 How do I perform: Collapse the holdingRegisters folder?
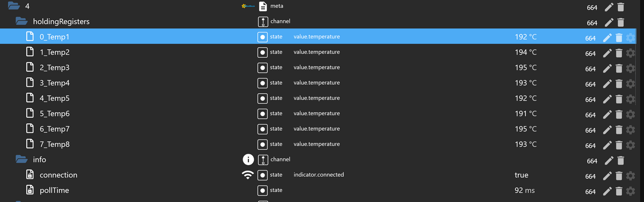click(21, 22)
